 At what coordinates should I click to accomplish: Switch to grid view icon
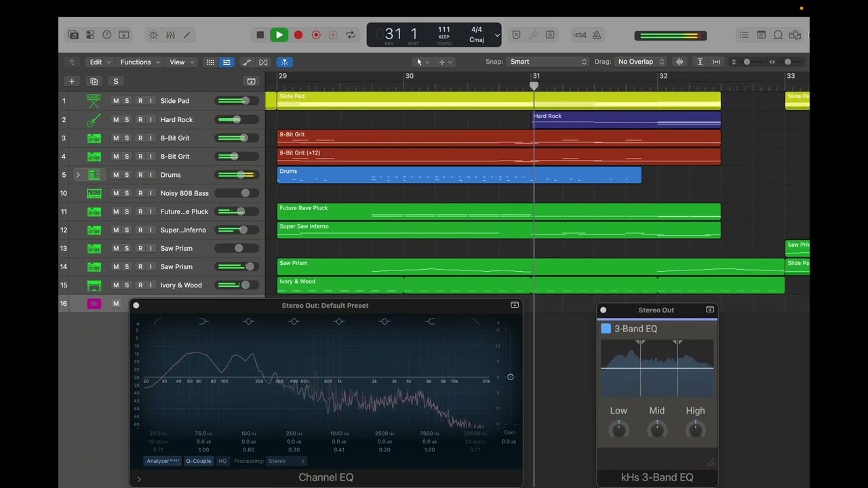click(210, 62)
